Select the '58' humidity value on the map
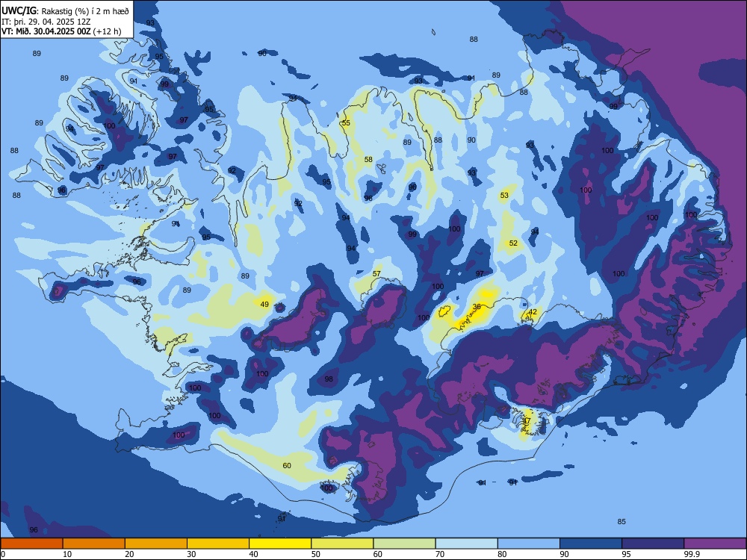Screen dimensions: 747x560 [x=368, y=160]
